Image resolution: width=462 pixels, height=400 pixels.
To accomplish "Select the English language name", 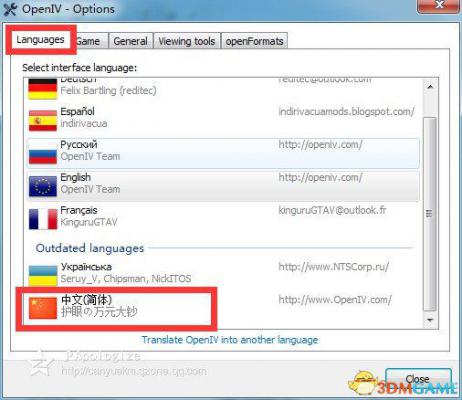I will (x=75, y=177).
